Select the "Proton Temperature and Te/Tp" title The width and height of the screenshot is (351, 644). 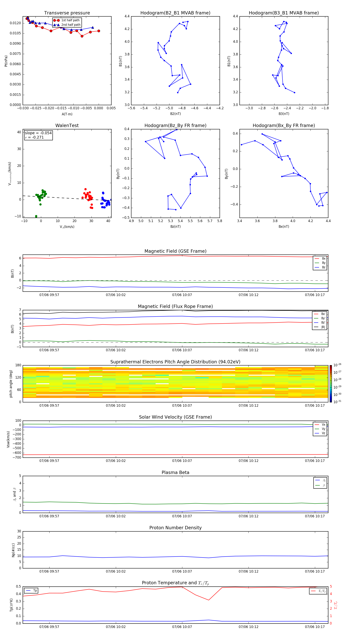click(x=175, y=583)
